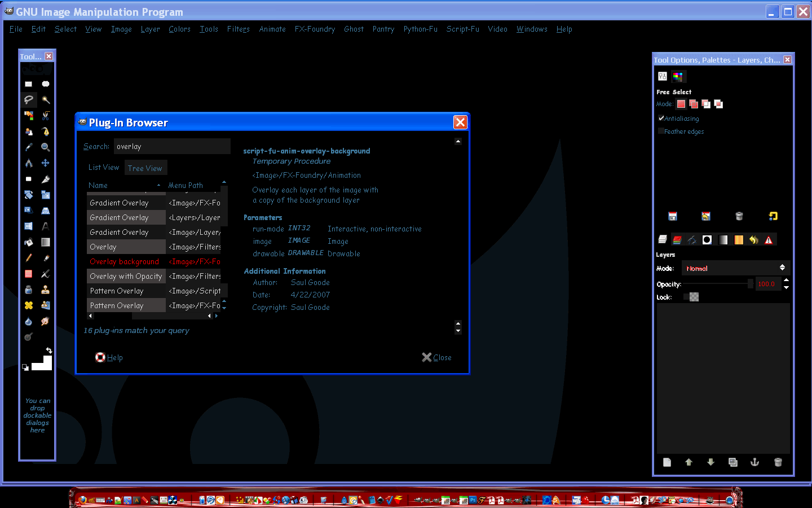Select the Smudge finger tool
812x508 pixels.
click(x=46, y=321)
